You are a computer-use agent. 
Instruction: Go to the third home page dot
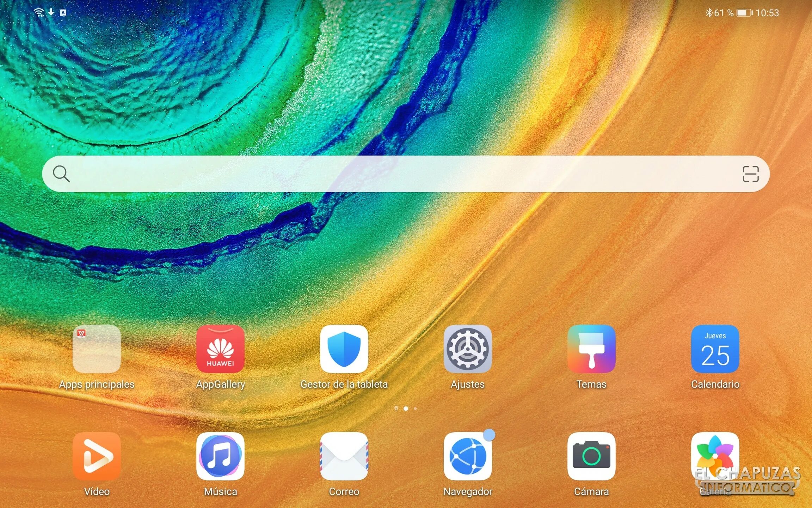tap(416, 409)
